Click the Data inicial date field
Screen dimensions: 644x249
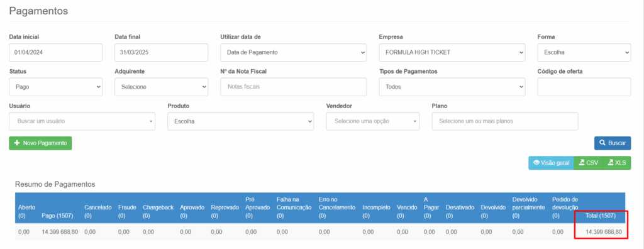[55, 53]
